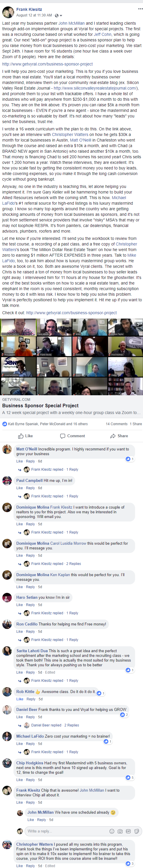Open the emoji picker in the reply box

[x=112, y=831]
